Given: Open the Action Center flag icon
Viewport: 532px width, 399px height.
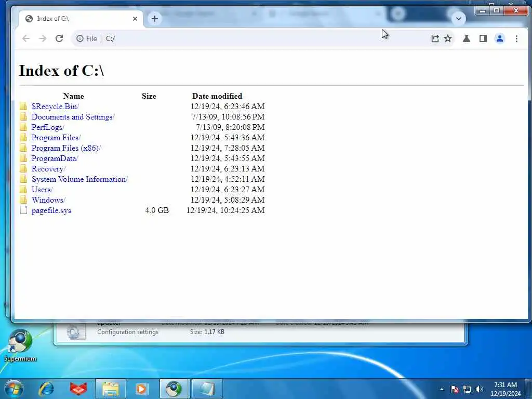Looking at the screenshot, I should 455,389.
